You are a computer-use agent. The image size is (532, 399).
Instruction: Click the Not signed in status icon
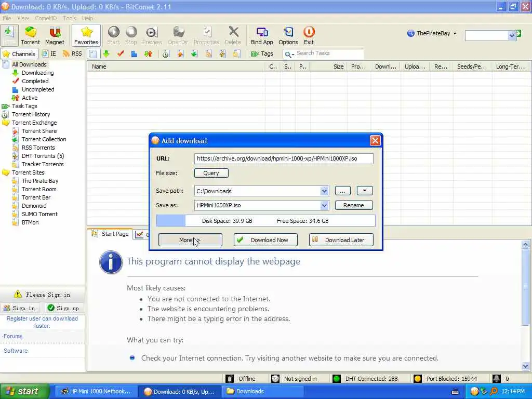[275, 379]
